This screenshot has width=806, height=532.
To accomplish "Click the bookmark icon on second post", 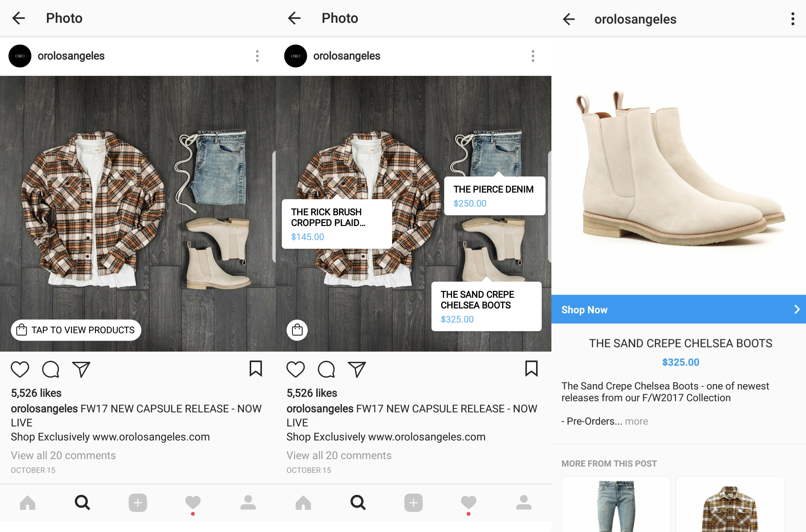I will 532,369.
